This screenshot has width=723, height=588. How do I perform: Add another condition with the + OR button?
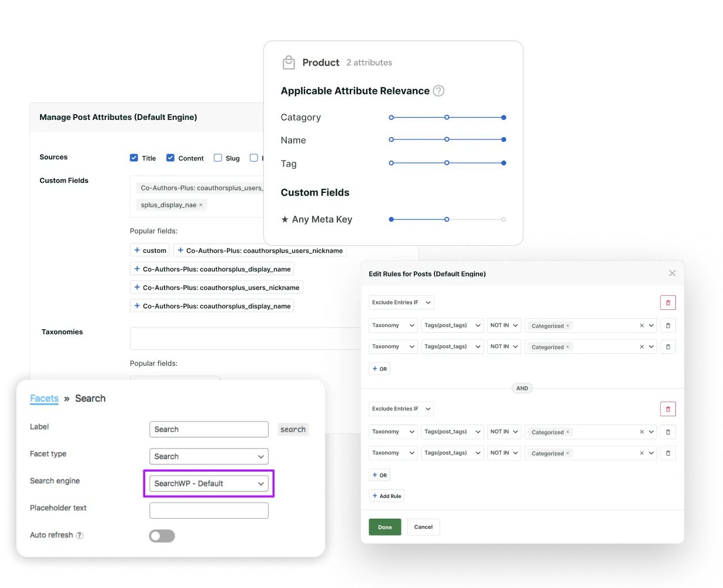click(x=379, y=369)
